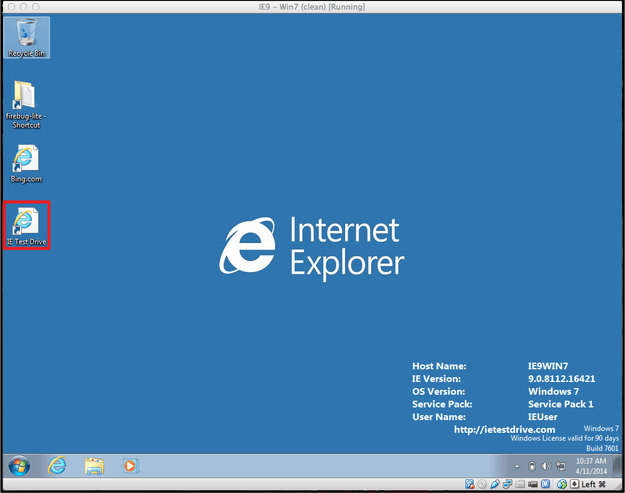Open the network tray icon
This screenshot has height=493, width=625.
pos(561,466)
